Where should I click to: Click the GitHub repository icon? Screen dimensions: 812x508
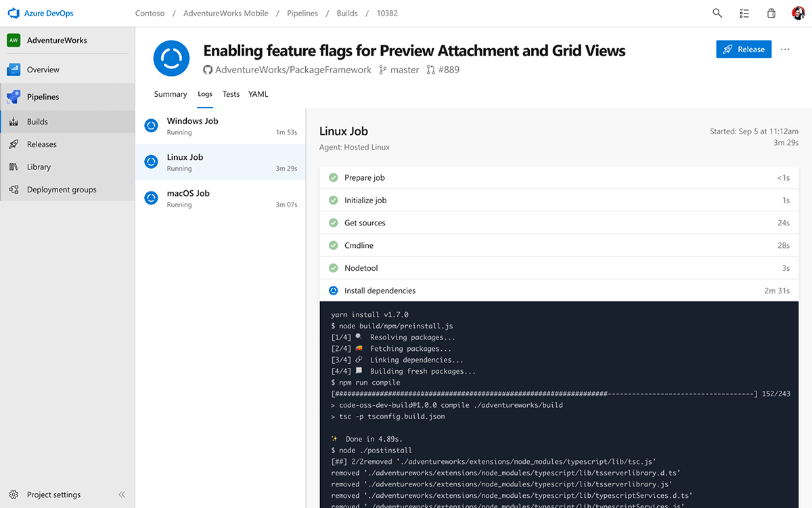pyautogui.click(x=208, y=70)
